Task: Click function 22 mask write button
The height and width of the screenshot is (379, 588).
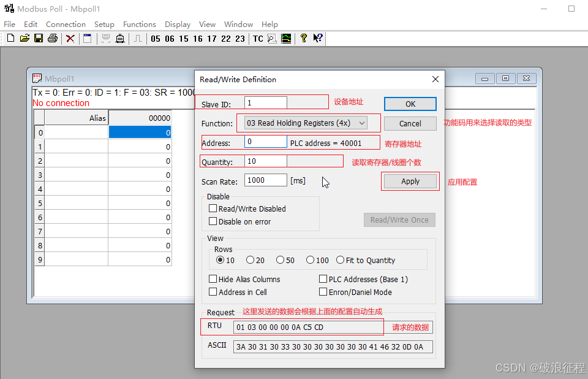Action: point(226,39)
